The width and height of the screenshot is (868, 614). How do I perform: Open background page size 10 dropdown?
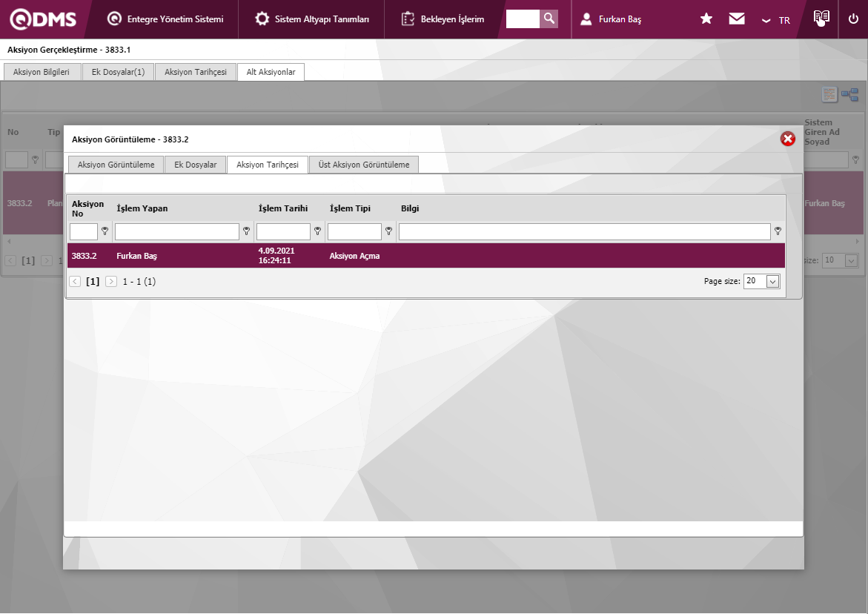pyautogui.click(x=852, y=260)
